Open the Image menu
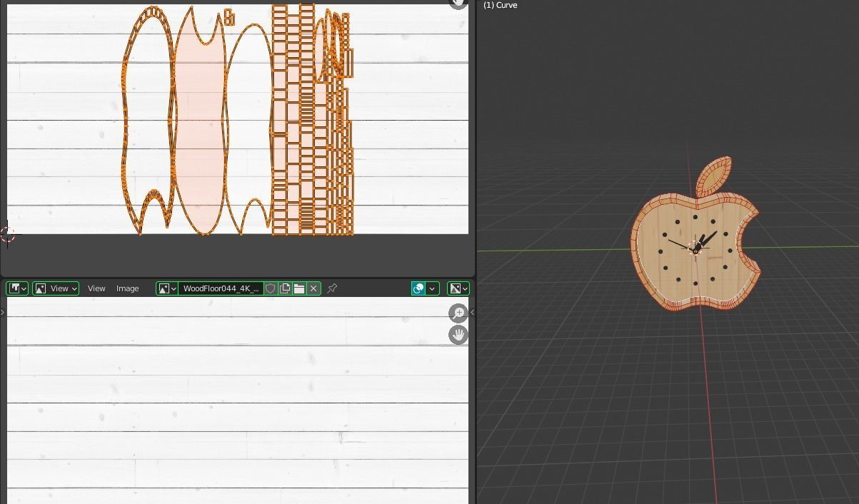Image resolution: width=859 pixels, height=504 pixels. [128, 288]
